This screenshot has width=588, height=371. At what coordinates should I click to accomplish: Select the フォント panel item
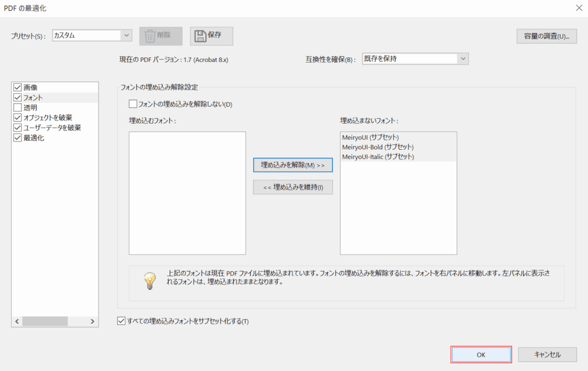(33, 97)
